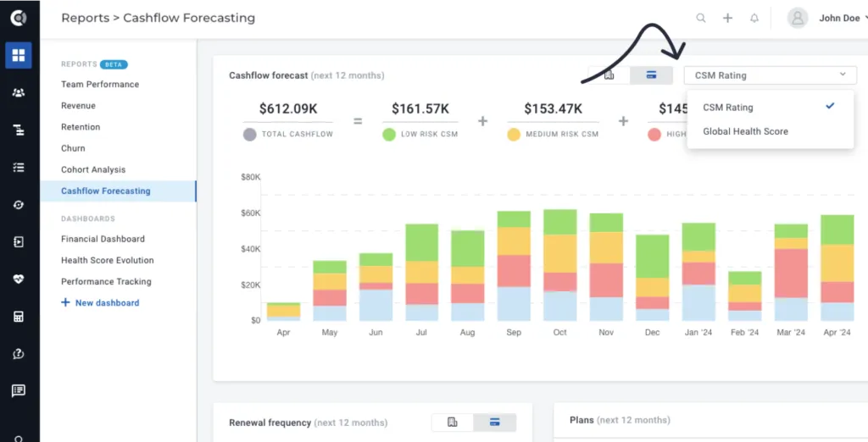Open the hierarchy list icon in sidebar
Screen dimensions: 868x442
point(19,130)
